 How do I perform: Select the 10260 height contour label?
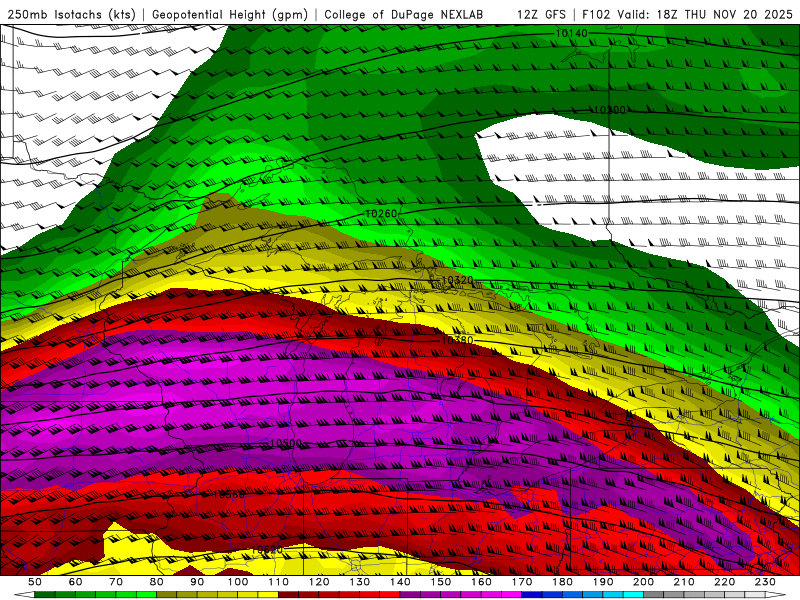tap(381, 214)
